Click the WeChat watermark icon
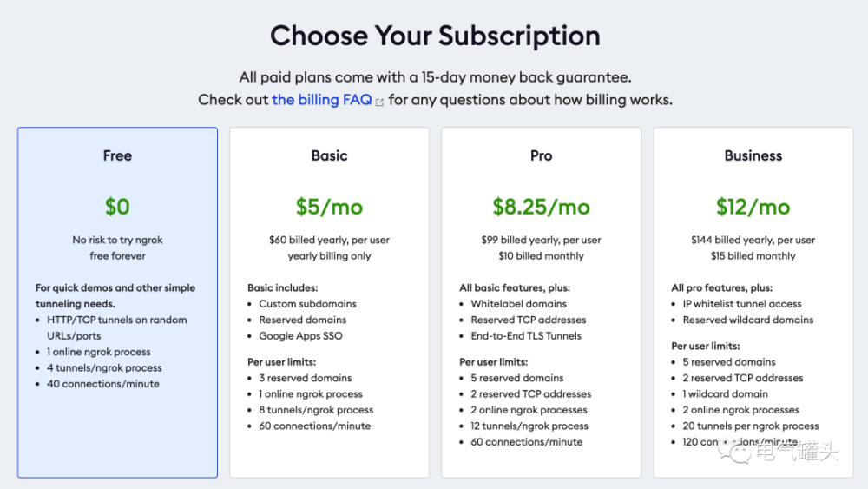868x489 pixels. pyautogui.click(x=734, y=452)
